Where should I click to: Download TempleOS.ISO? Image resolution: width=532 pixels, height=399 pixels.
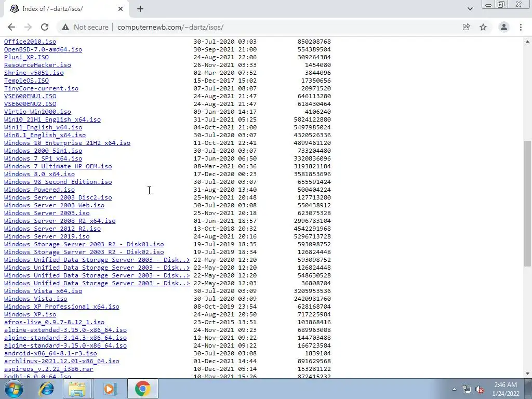[x=26, y=81]
